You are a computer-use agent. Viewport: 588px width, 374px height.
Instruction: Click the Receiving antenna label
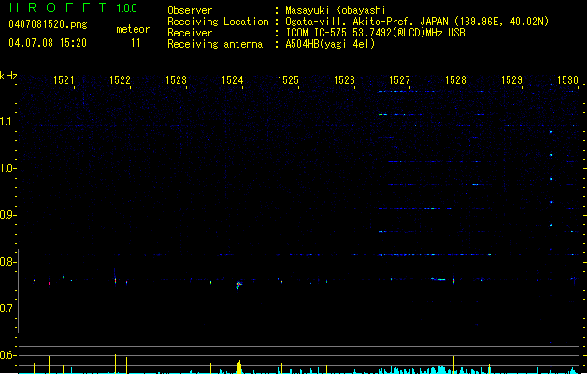pos(215,44)
